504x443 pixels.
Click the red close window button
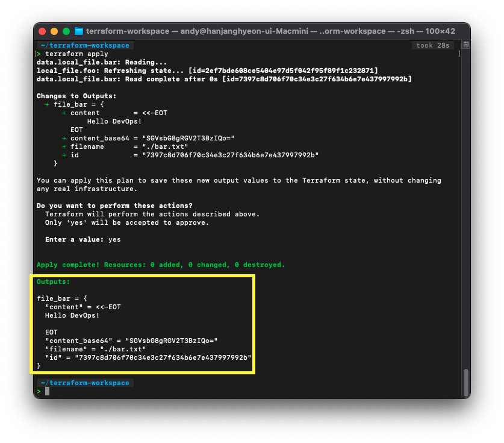tap(42, 31)
